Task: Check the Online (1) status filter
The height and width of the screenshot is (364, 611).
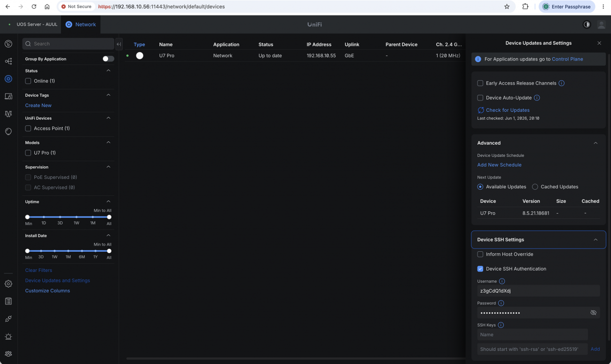Action: click(x=28, y=81)
